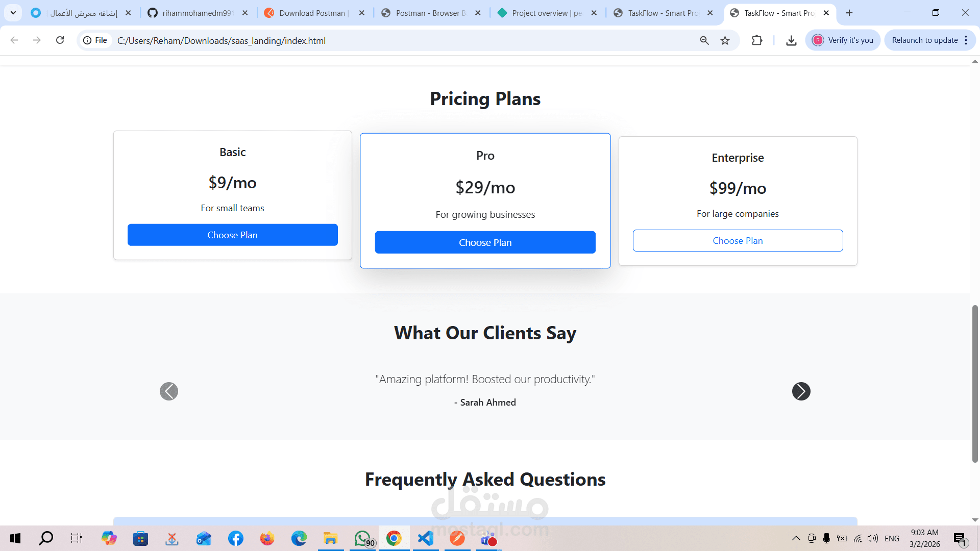980x551 pixels.
Task: Bookmark this page with star icon
Action: 725,40
